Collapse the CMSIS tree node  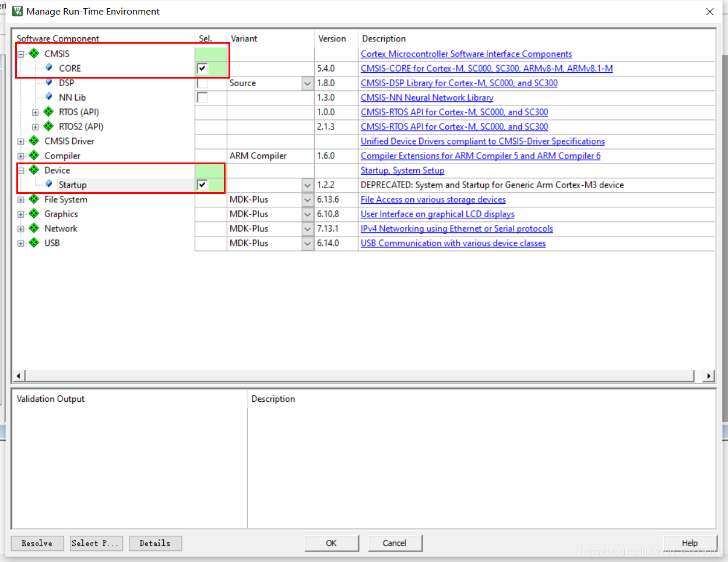pos(21,54)
